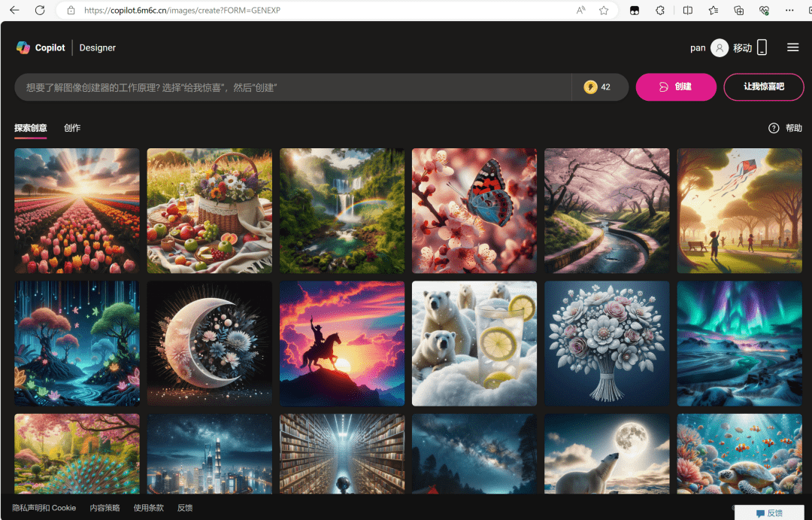
Task: Click the image prompt input field
Action: click(x=292, y=87)
